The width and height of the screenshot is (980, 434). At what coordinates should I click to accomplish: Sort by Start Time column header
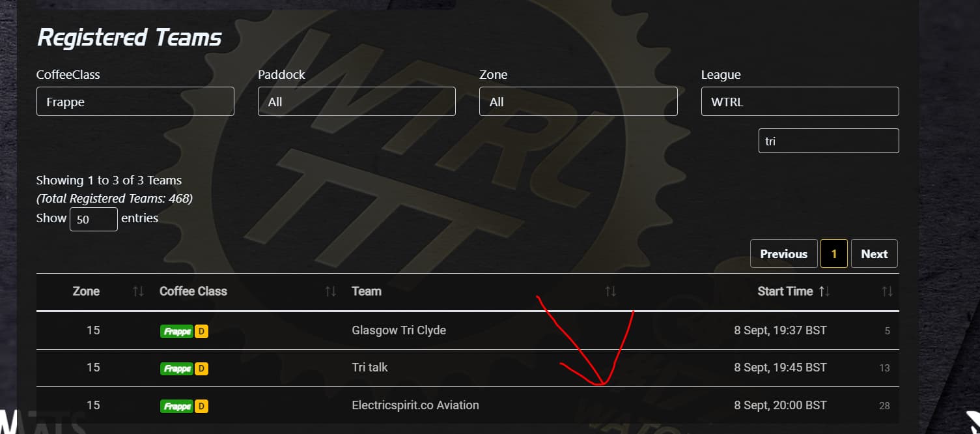[x=785, y=291]
